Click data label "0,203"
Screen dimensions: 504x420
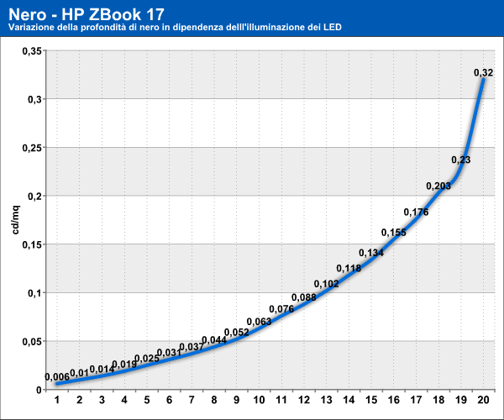[438, 186]
